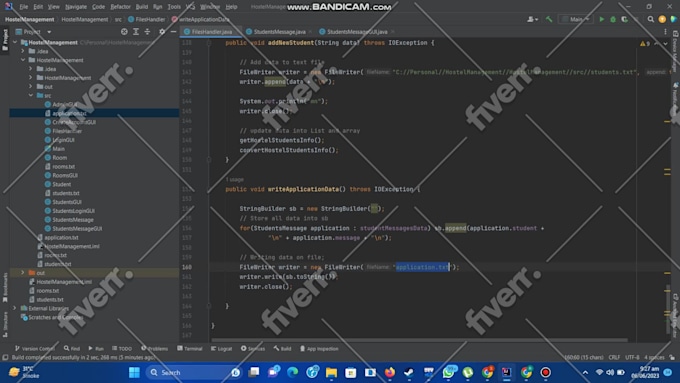This screenshot has width=680, height=383.
Task: Open WhatsApp from taskbar
Action: [448, 372]
